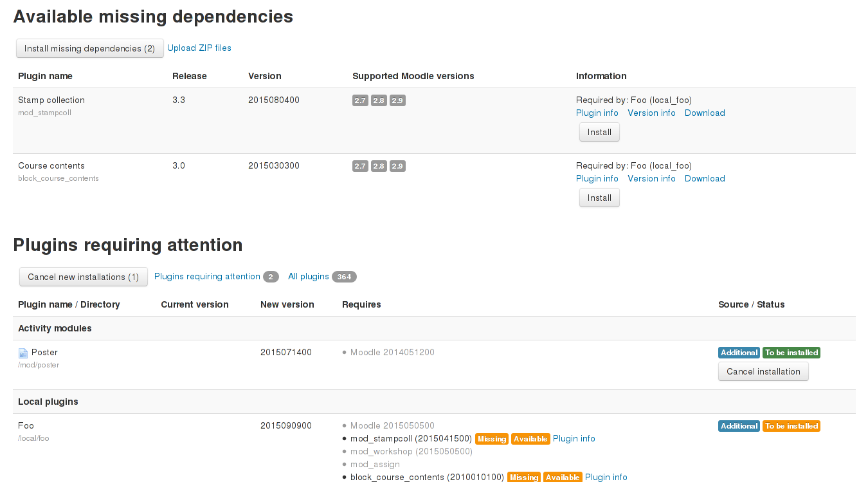Click Cancel new installations (1) button
This screenshot has height=482, width=868.
84,277
